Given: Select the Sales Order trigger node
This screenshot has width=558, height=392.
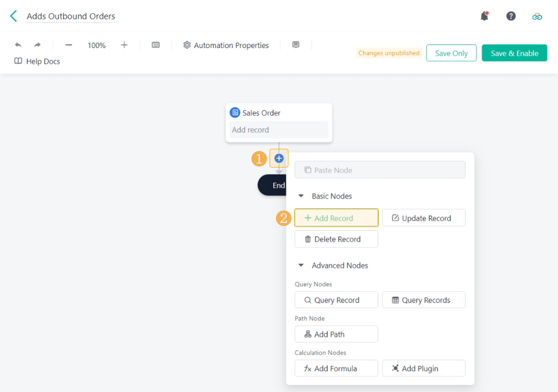Looking at the screenshot, I should [278, 123].
